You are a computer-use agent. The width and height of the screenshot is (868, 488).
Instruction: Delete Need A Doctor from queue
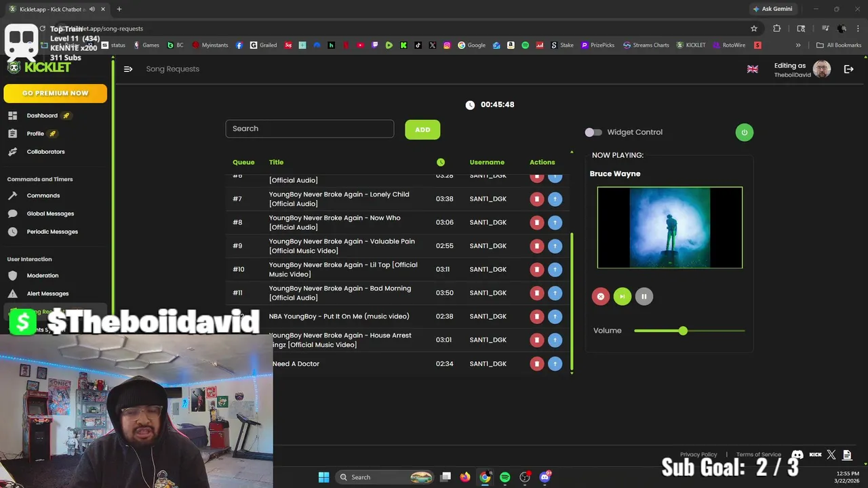[x=537, y=363]
